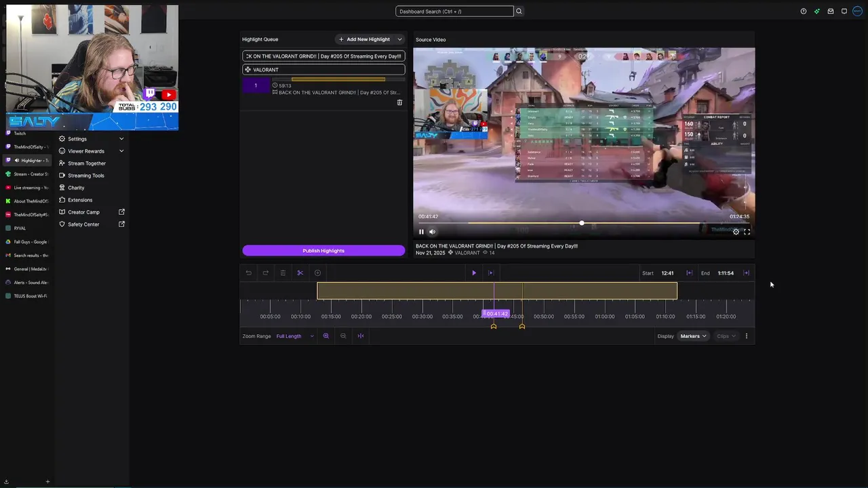Screen dimensions: 868x488
Task: Switch to General Medal.tv tab
Action: pyautogui.click(x=26, y=269)
